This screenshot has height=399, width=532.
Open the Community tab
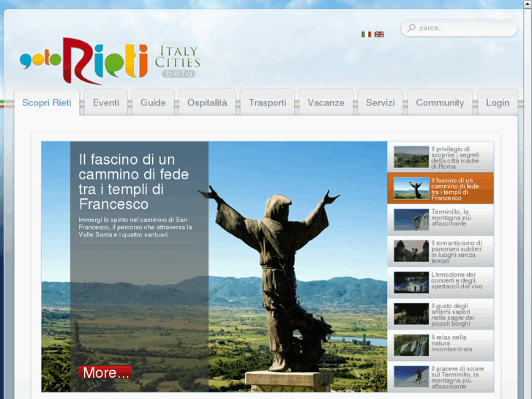point(440,102)
